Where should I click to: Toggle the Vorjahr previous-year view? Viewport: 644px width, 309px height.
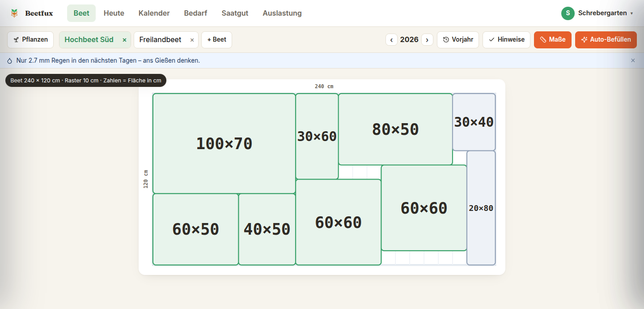pos(458,40)
